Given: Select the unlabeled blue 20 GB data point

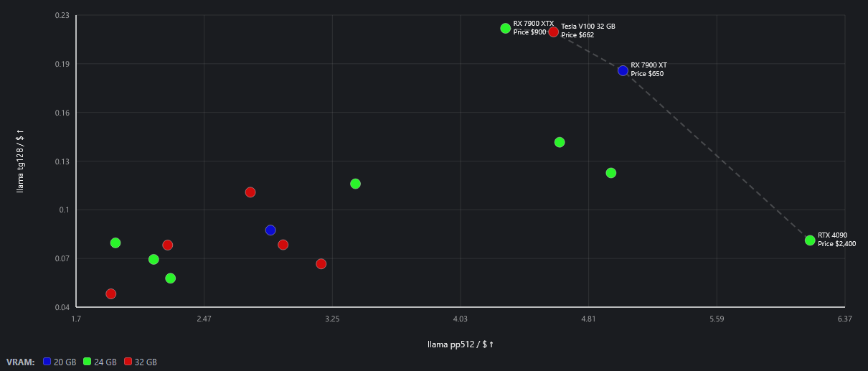Looking at the screenshot, I should click(x=270, y=230).
